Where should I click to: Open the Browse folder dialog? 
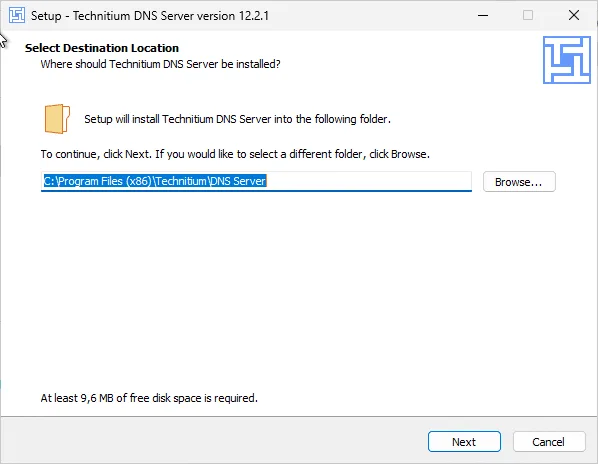click(x=519, y=182)
